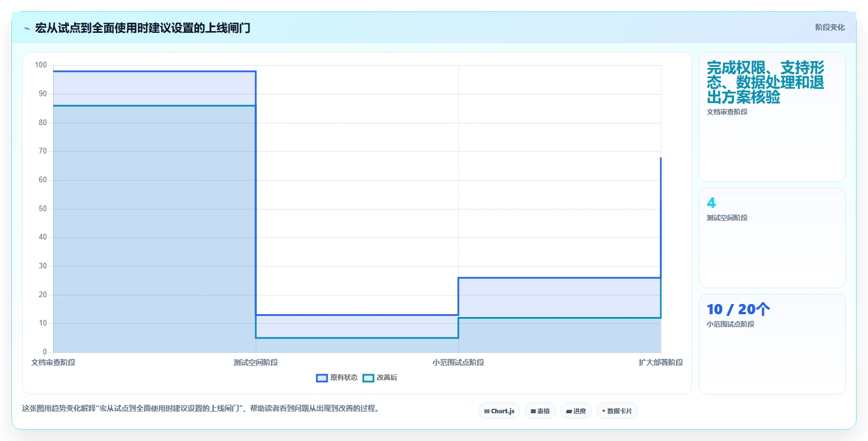Click the 小范围试点阶段 card caption
868x441 pixels.
tap(731, 324)
